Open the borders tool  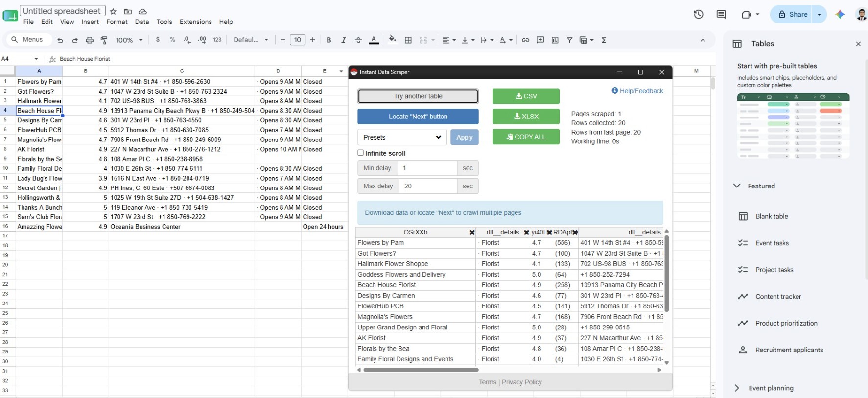point(408,40)
